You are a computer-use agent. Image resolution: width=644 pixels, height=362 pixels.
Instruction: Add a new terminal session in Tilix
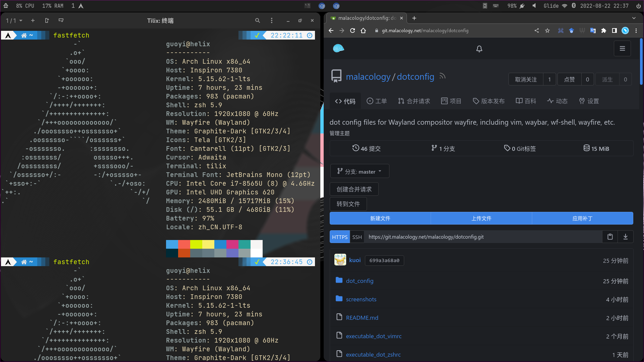tap(33, 20)
